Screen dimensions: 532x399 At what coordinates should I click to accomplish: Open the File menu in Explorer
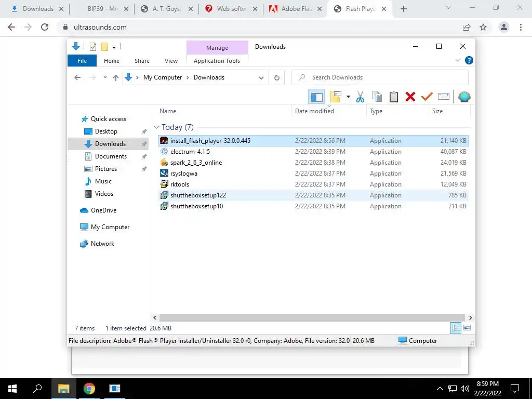pos(82,61)
